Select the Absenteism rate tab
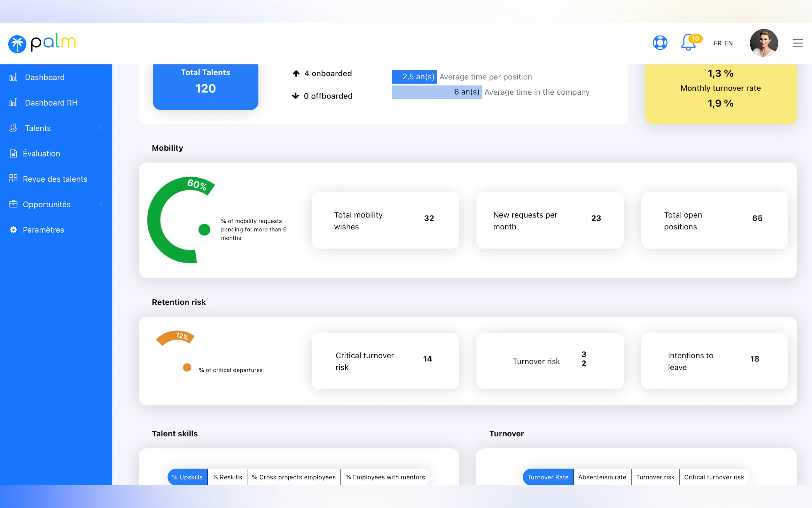The height and width of the screenshot is (508, 812). click(x=602, y=477)
